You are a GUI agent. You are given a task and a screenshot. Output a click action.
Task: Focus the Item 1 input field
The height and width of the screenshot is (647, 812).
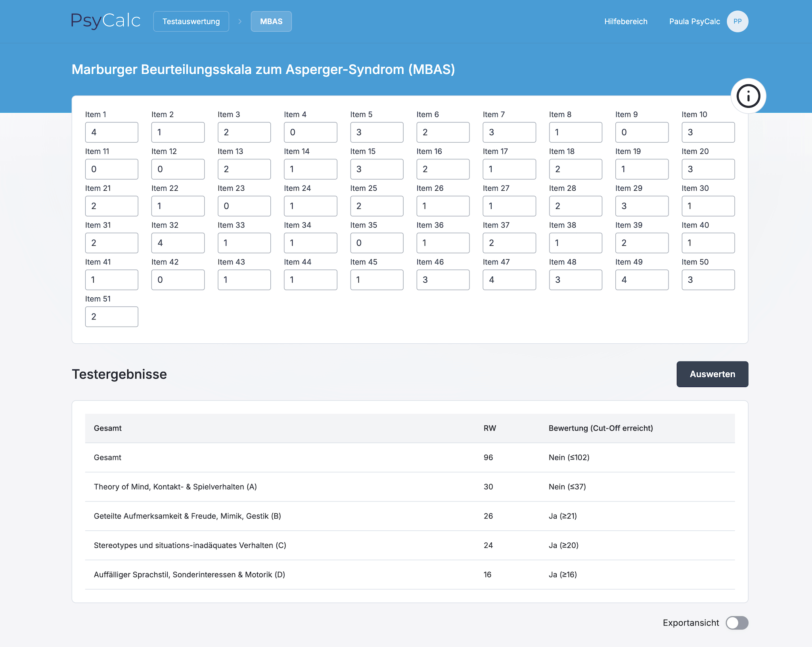[x=111, y=132]
